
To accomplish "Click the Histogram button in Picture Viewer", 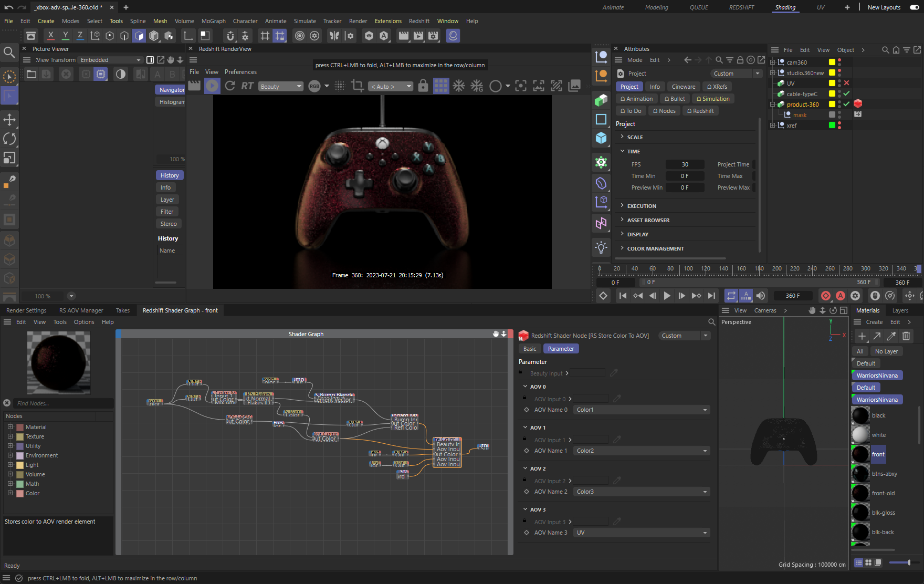I will pyautogui.click(x=171, y=102).
